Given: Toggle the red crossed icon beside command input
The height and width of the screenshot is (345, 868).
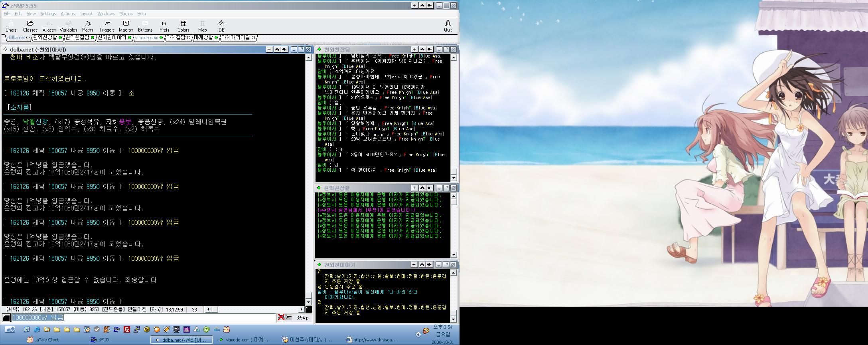Looking at the screenshot, I should pyautogui.click(x=281, y=317).
